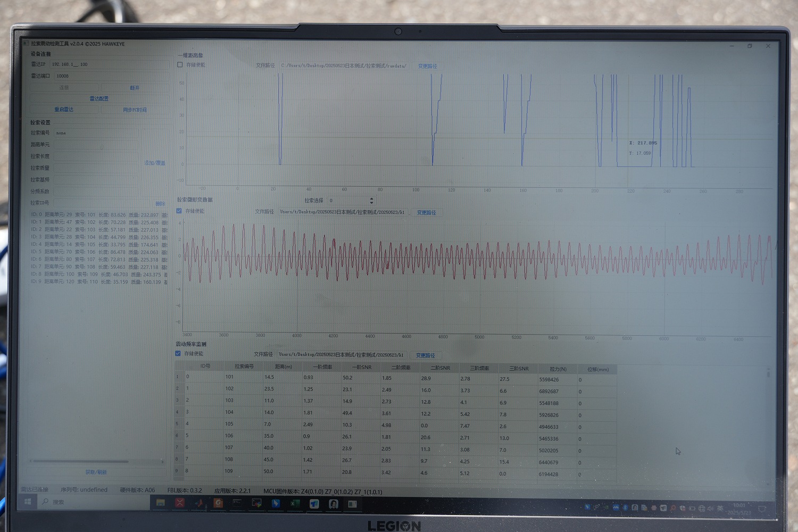Click the 雷达配置 button
The image size is (798, 532).
99,98
